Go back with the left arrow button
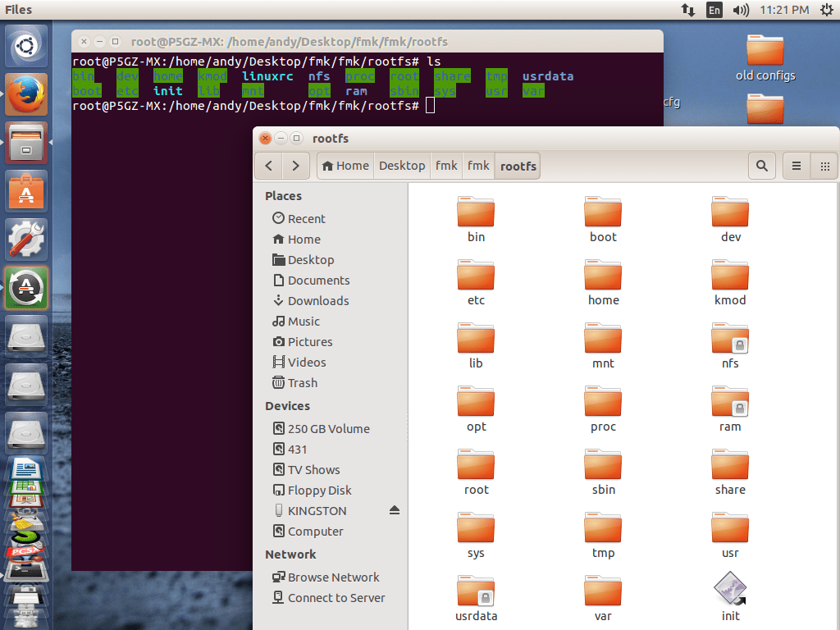This screenshot has height=630, width=840. point(268,166)
